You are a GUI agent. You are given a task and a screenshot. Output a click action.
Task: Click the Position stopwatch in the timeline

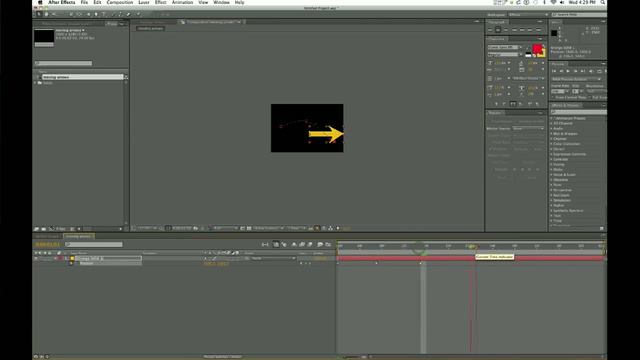tap(71, 263)
